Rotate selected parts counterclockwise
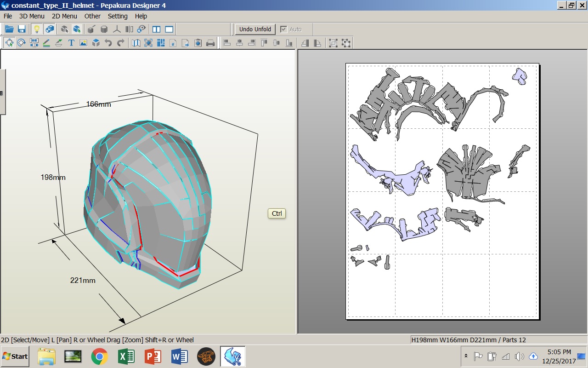 [305, 43]
